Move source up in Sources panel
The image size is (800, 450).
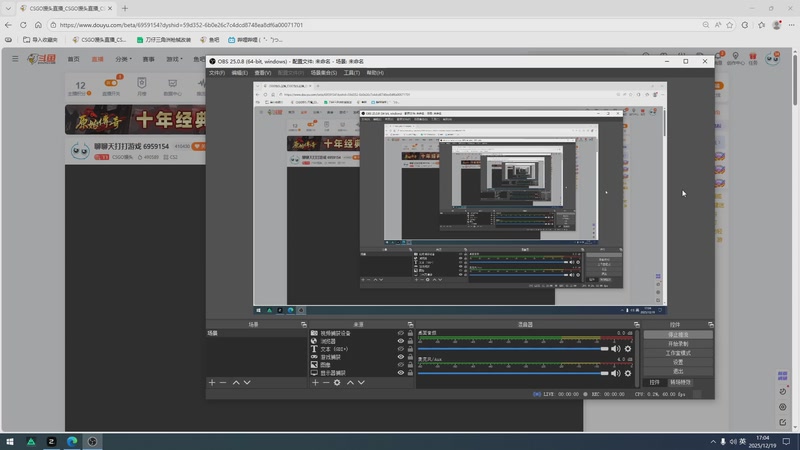tap(351, 382)
